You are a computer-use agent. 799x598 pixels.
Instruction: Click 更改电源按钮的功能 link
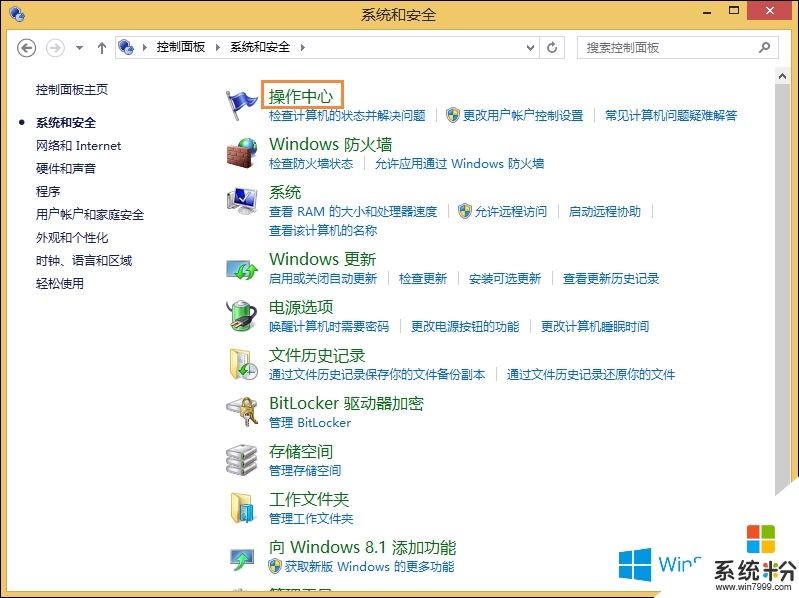465,327
